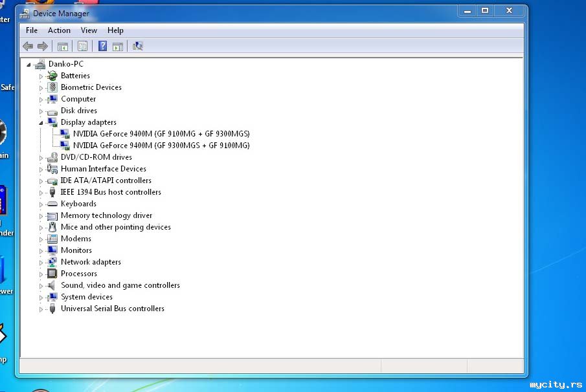Image resolution: width=586 pixels, height=392 pixels.
Task: Select the Memory technology driver label
Action: (106, 215)
